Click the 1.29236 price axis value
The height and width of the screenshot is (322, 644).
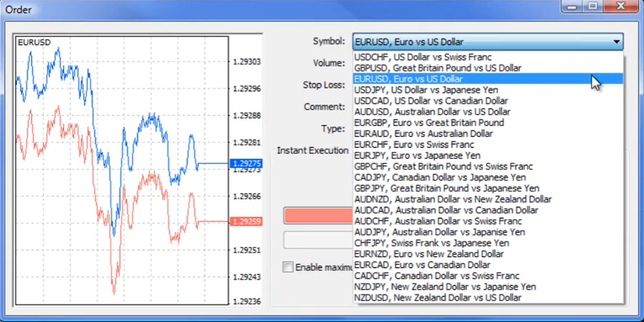click(247, 302)
